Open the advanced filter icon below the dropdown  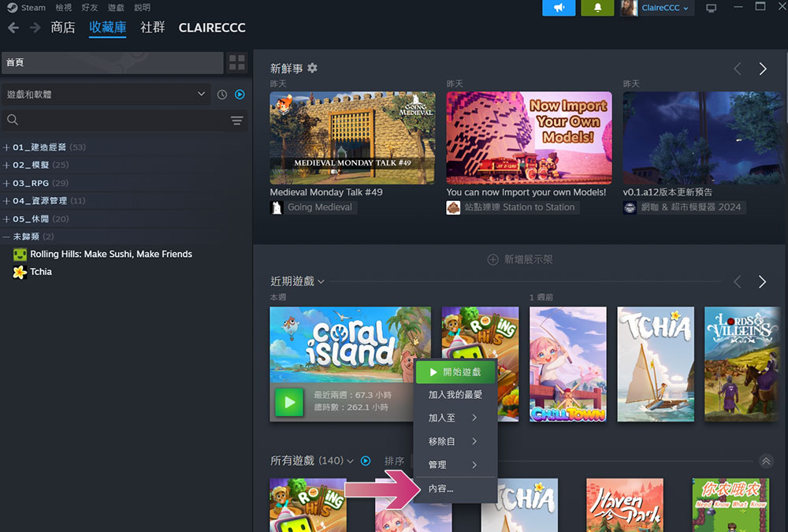tap(237, 121)
